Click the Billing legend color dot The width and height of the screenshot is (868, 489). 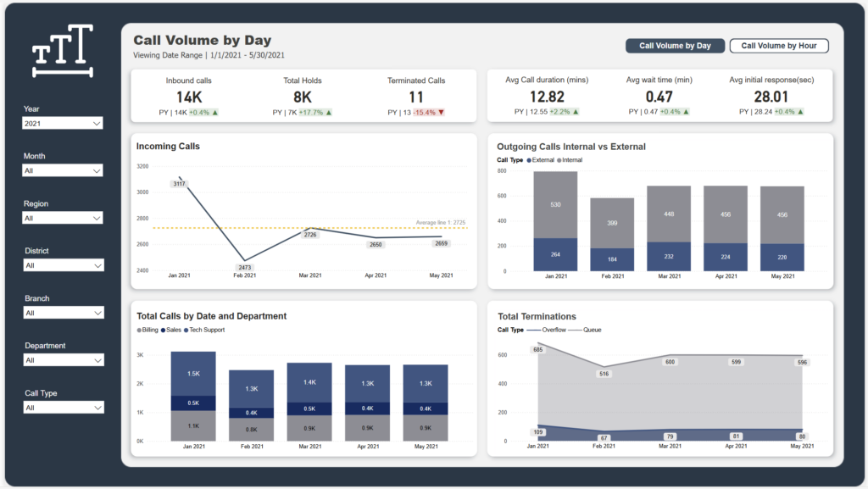coord(139,330)
